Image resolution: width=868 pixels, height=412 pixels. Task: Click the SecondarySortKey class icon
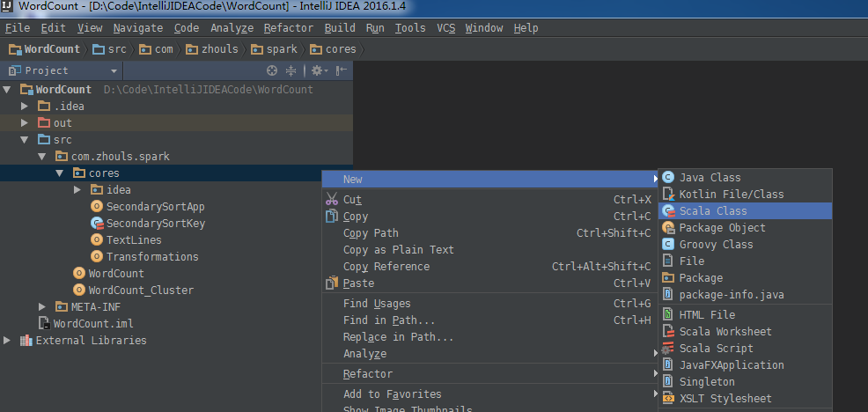97,224
